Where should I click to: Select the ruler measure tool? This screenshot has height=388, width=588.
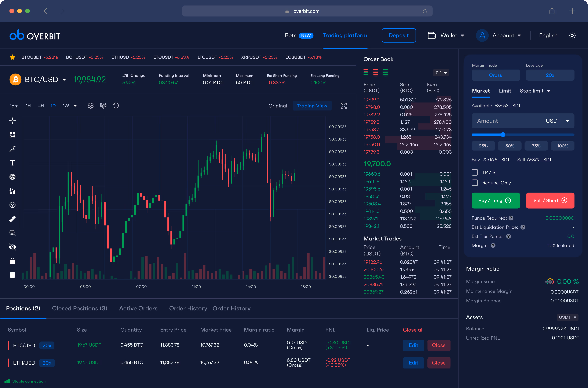pyautogui.click(x=12, y=219)
